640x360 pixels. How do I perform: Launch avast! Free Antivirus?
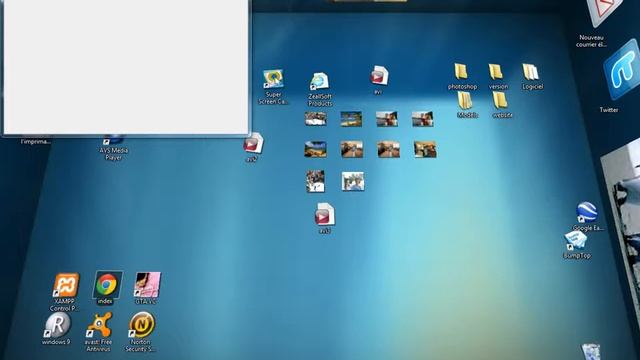[x=99, y=325]
